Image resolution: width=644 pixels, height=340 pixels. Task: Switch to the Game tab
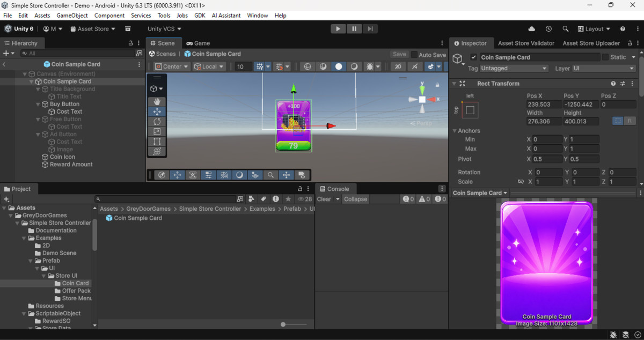(198, 43)
